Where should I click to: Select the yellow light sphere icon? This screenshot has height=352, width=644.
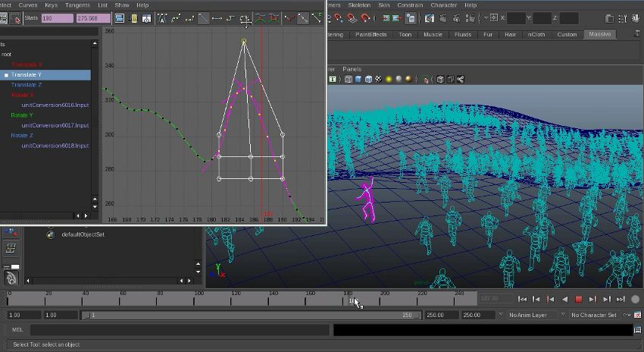pyautogui.click(x=389, y=79)
